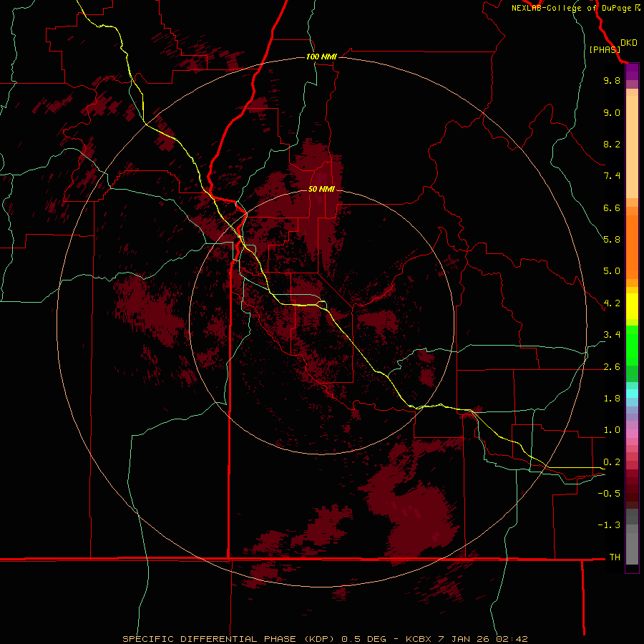Click the TH threshold label
Viewport: 644px width, 644px height.
tap(615, 557)
